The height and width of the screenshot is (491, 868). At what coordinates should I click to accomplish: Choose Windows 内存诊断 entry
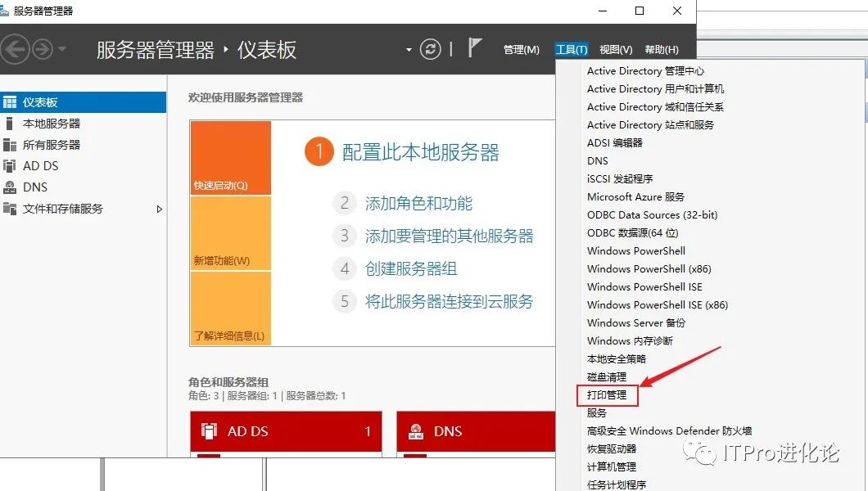[x=630, y=341]
